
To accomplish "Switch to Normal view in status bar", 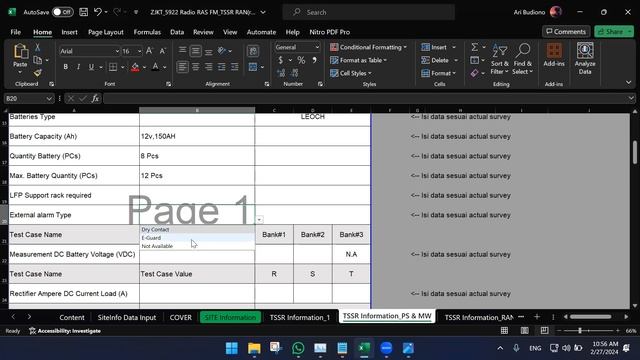I will [x=504, y=331].
